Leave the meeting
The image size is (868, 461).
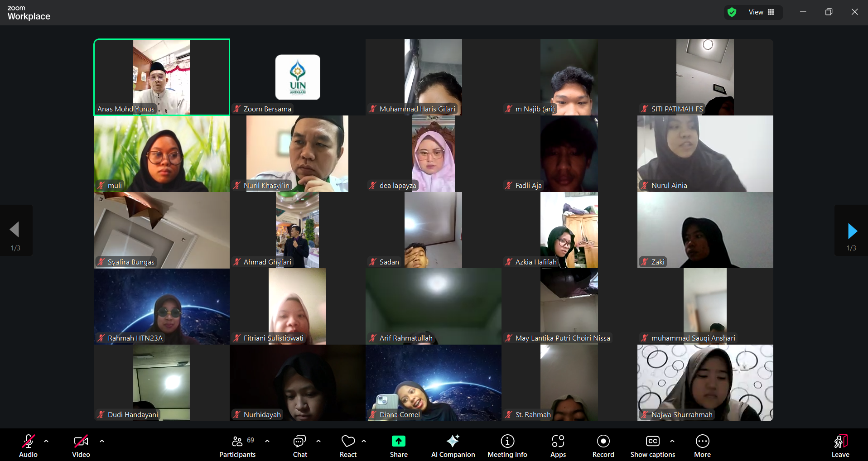point(840,446)
